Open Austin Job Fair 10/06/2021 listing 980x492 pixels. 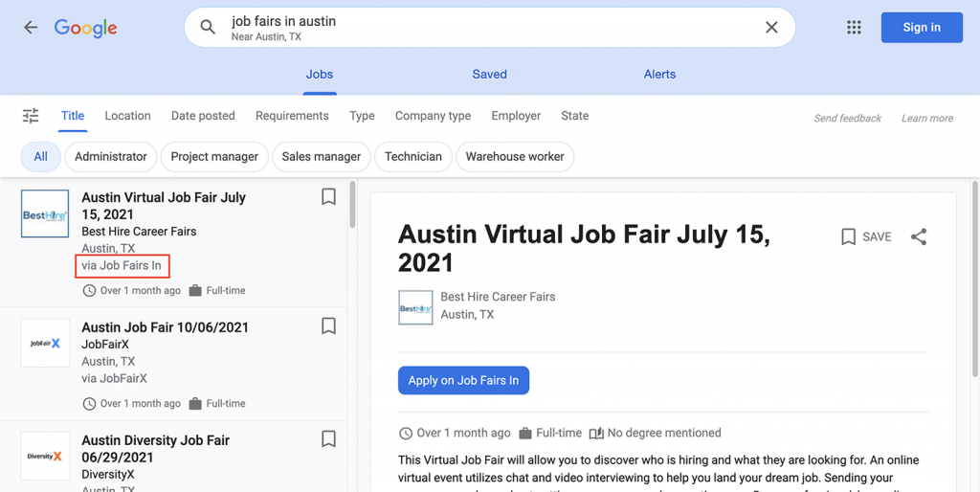[174, 365]
